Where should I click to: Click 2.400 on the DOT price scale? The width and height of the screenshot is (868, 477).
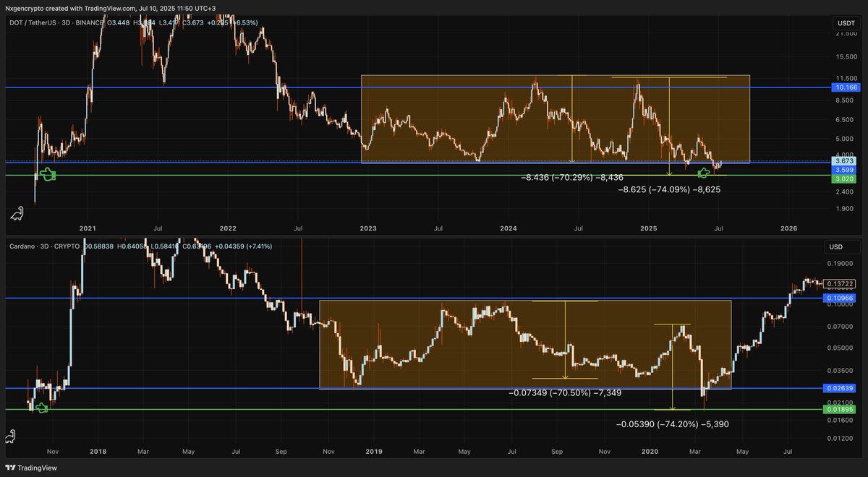tap(845, 192)
